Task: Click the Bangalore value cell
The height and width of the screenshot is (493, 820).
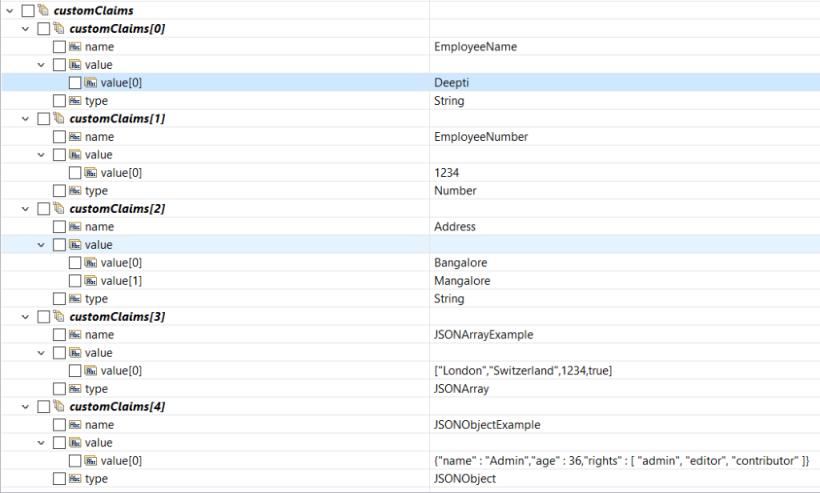Action: pos(460,262)
